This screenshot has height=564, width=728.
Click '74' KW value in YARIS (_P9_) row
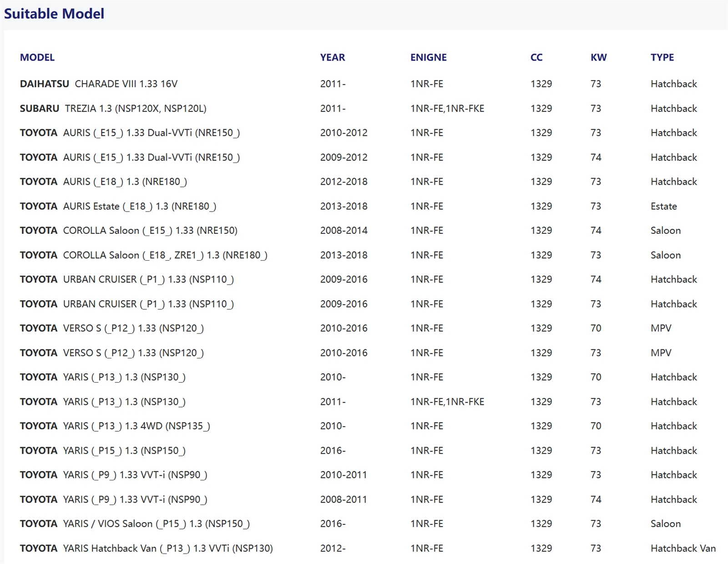tap(596, 499)
